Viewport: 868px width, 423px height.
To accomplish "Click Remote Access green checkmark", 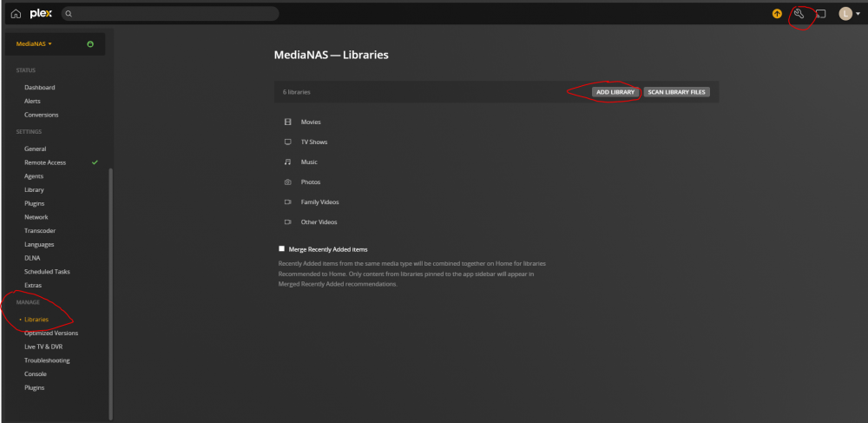I will pyautogui.click(x=95, y=162).
